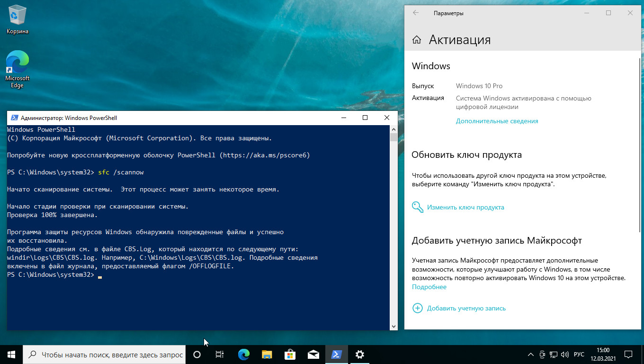Click "Начато сканирование системы" line in PowerShell
Screen dimensions: 644x364
point(143,189)
